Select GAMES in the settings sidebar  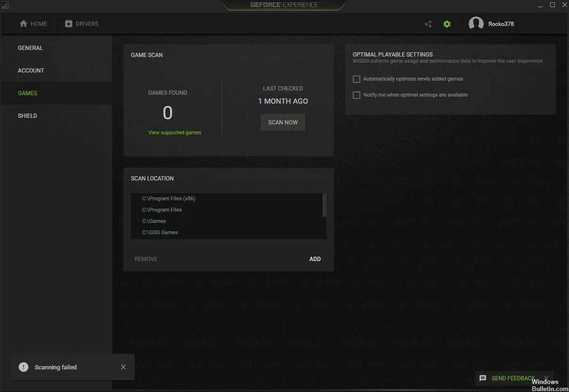point(56,93)
